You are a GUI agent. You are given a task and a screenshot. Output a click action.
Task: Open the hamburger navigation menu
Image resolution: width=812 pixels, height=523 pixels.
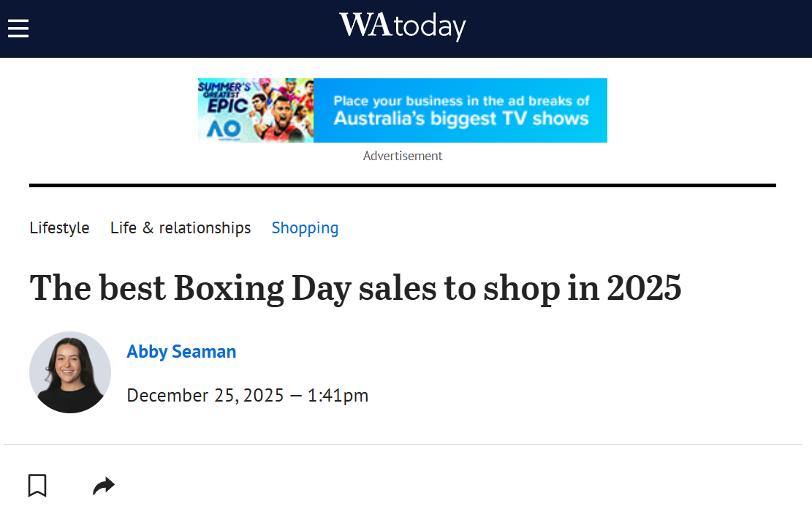pos(18,29)
